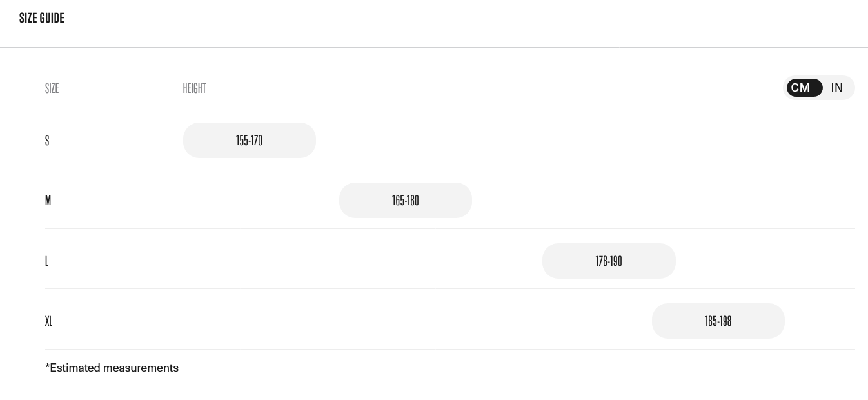Viewport: 868px width, 400px height.
Task: Click the HEIGHT column header
Action: tap(194, 88)
